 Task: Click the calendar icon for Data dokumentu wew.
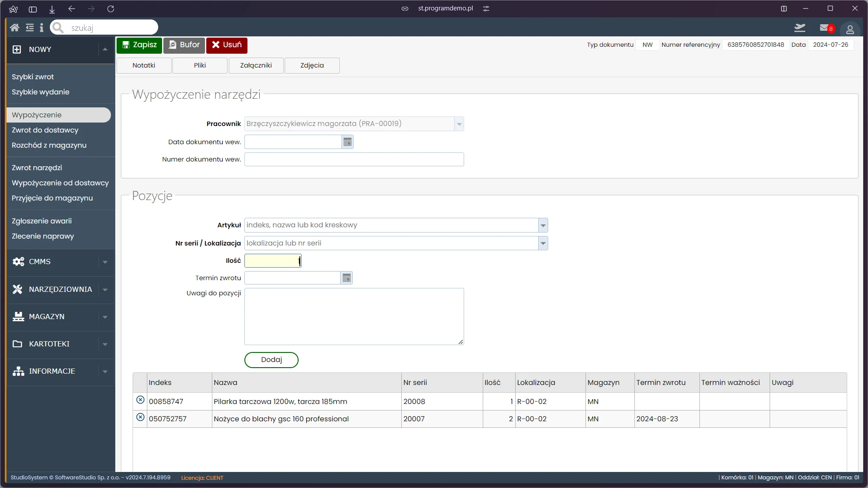coord(348,142)
